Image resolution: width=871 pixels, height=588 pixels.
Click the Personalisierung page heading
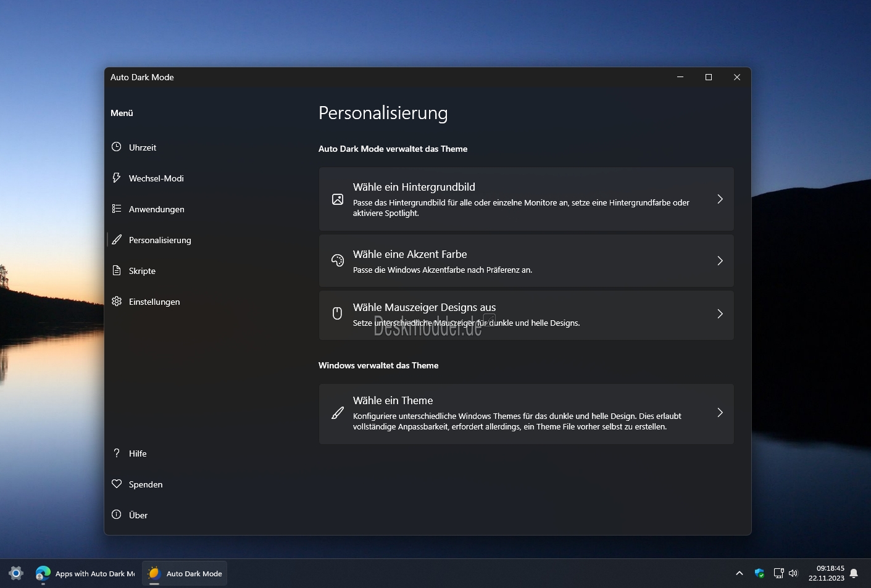[383, 113]
